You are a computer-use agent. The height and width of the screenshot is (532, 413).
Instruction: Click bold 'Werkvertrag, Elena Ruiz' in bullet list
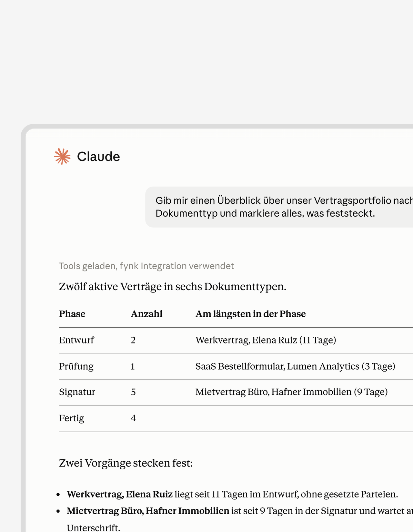click(120, 494)
